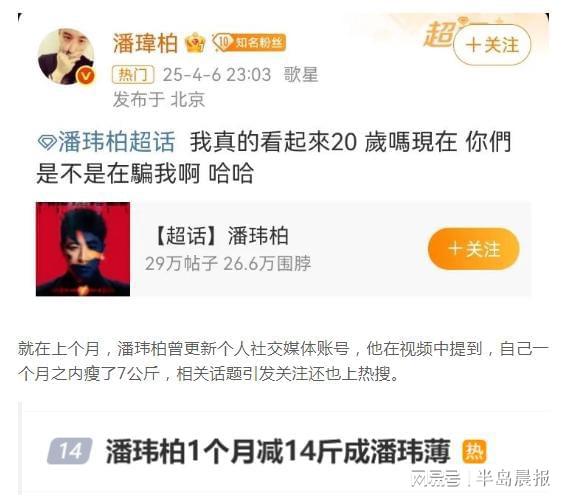Tap the orange verified V badge
The image size is (565, 500).
coord(87,76)
